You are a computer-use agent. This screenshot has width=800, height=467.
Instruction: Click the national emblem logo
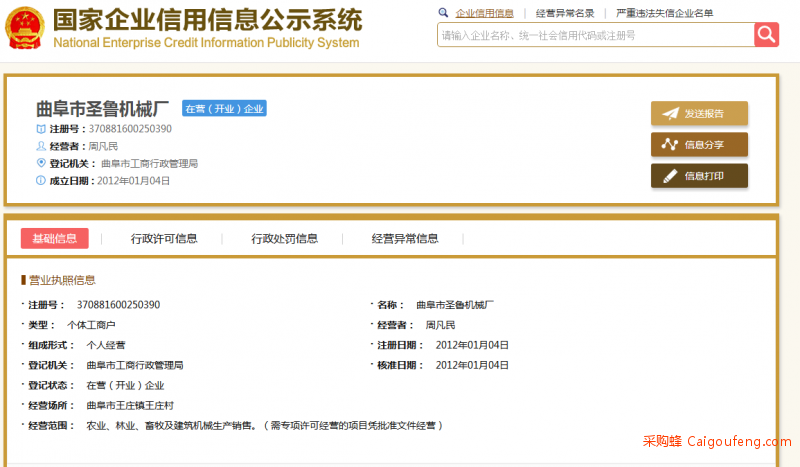24,29
